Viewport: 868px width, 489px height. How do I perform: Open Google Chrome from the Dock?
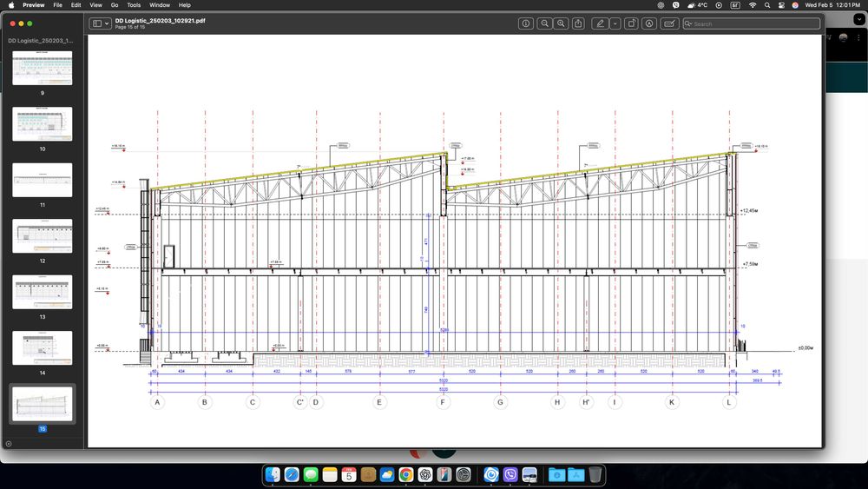pyautogui.click(x=405, y=475)
